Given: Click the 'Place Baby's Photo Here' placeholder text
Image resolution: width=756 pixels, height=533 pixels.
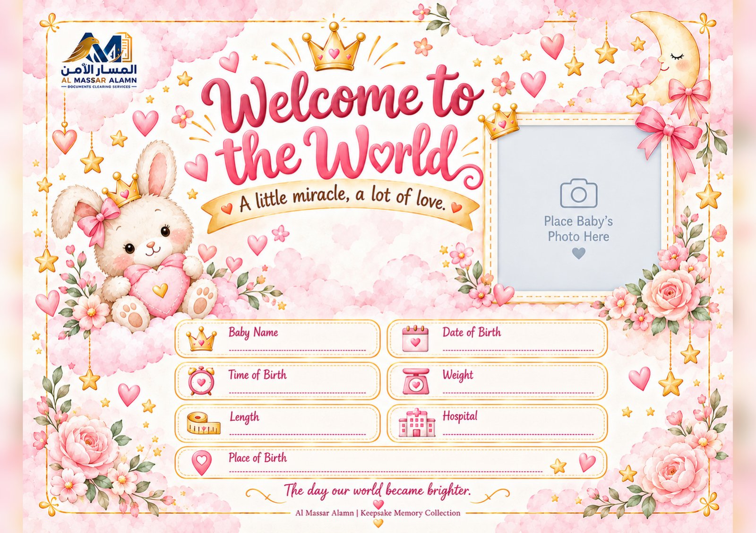Looking at the screenshot, I should (578, 229).
